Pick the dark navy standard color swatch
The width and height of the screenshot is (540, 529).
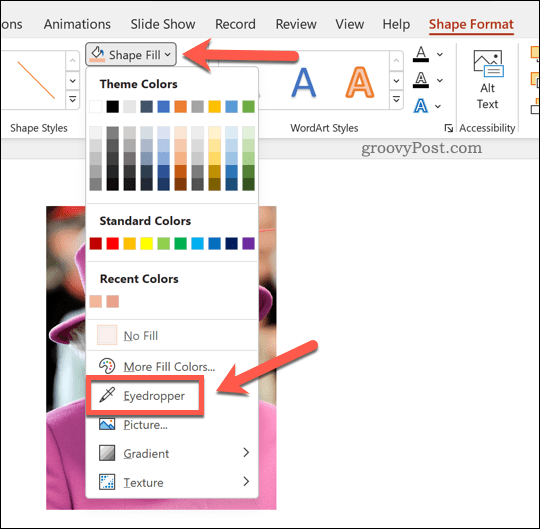click(231, 243)
